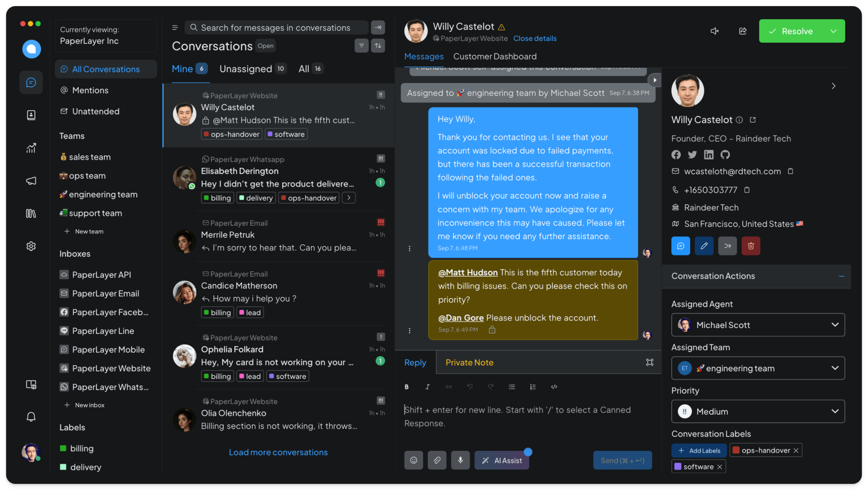Click the play arrow toggle beside assignment message
The width and height of the screenshot is (868, 490).
click(x=655, y=80)
